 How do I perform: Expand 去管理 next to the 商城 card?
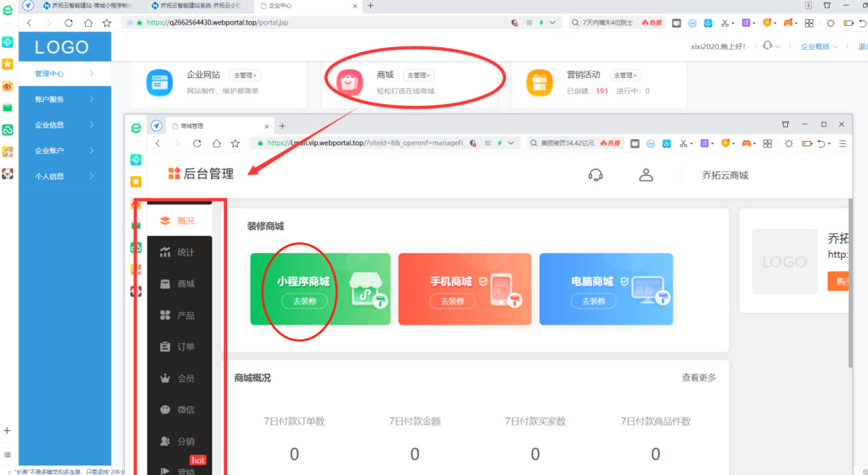coord(418,75)
